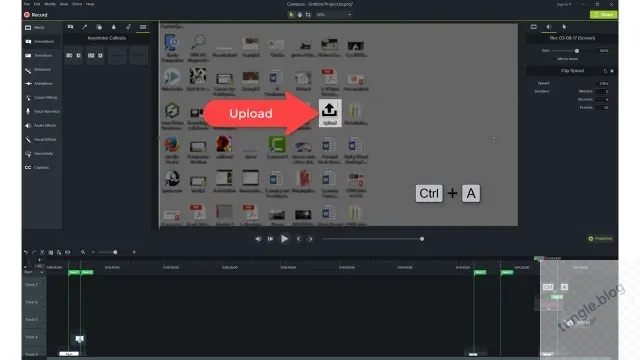Open the Modify menu
The image size is (640, 360).
point(50,4)
